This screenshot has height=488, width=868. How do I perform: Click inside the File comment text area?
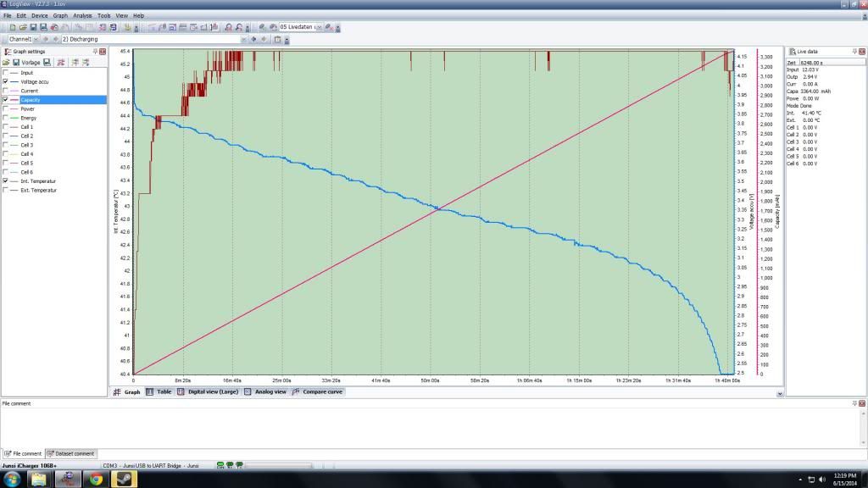(424, 424)
